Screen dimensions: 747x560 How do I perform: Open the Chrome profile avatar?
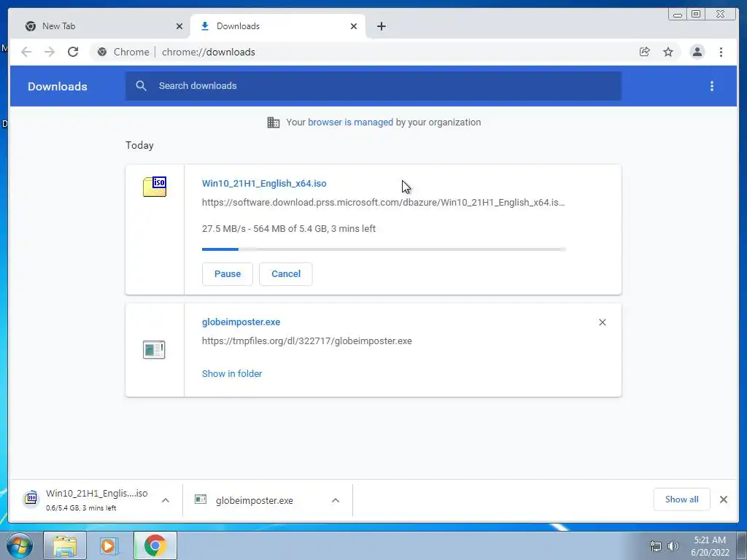(697, 52)
